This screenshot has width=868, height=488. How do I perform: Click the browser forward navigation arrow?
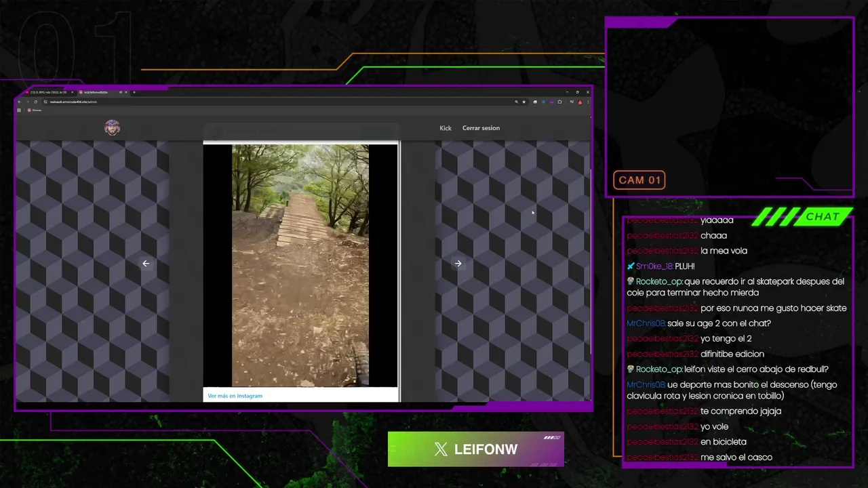(28, 102)
